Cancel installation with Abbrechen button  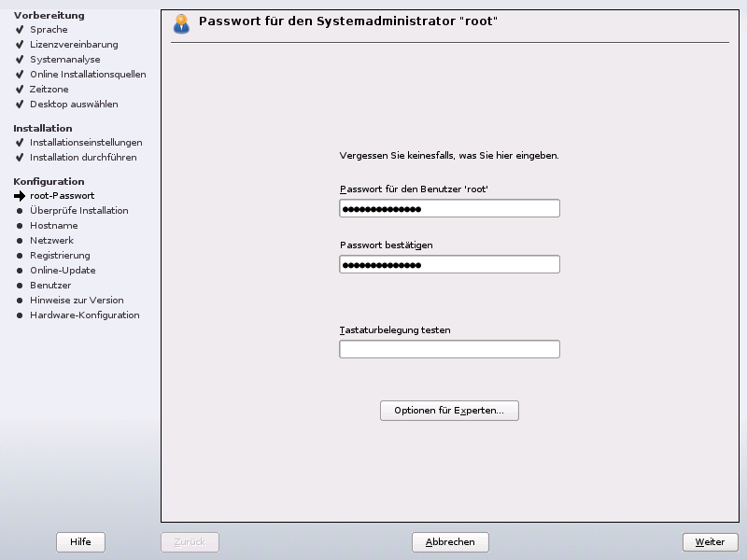coord(450,542)
